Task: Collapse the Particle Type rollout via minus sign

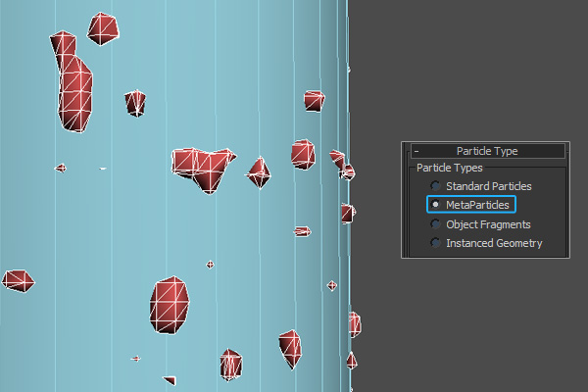Action: point(416,152)
